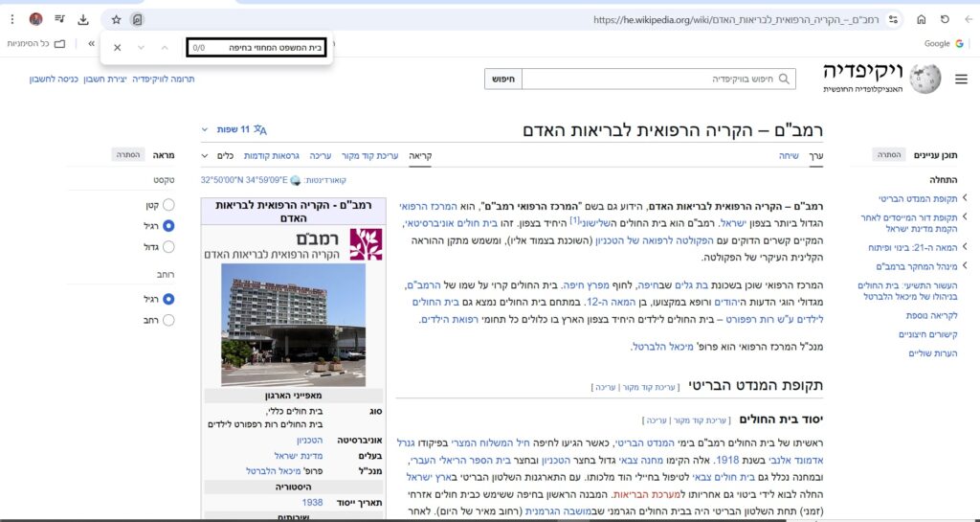
Task: Select גדול text size
Action: tap(168, 247)
